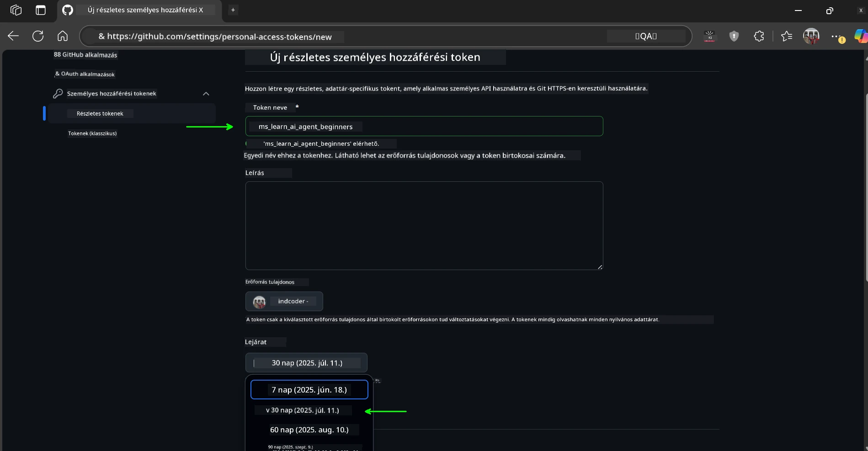The height and width of the screenshot is (451, 868).
Task: Select Részletes tokenek in the sidebar
Action: tap(100, 113)
